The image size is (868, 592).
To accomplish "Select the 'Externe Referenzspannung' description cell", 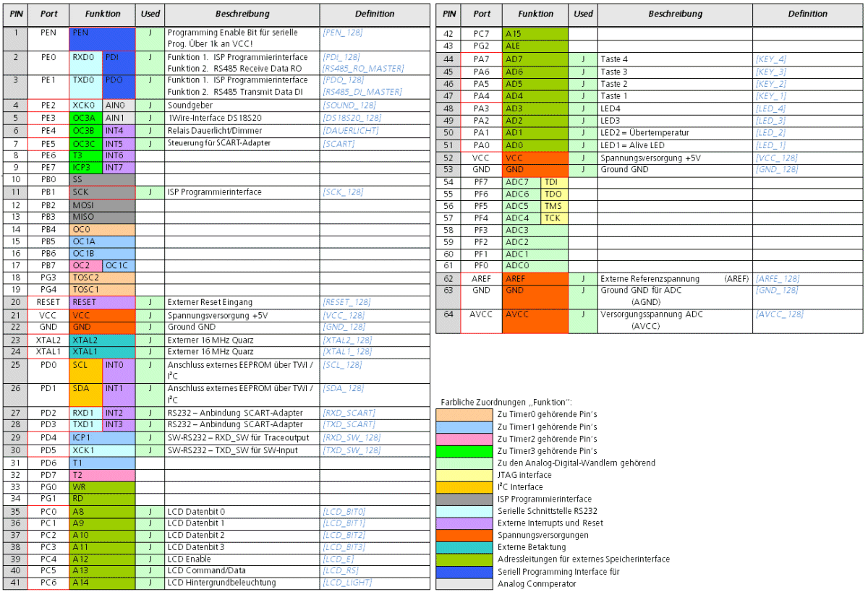I will tap(675, 279).
